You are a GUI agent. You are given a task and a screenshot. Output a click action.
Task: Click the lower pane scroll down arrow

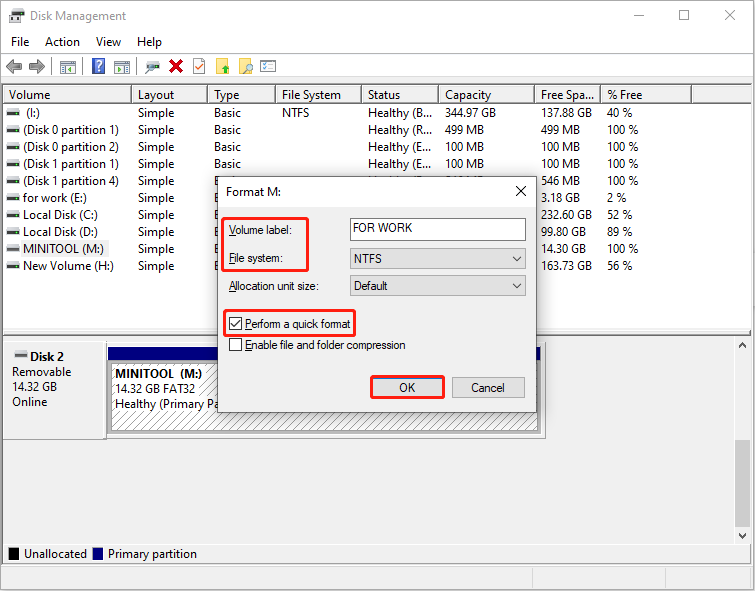click(742, 536)
